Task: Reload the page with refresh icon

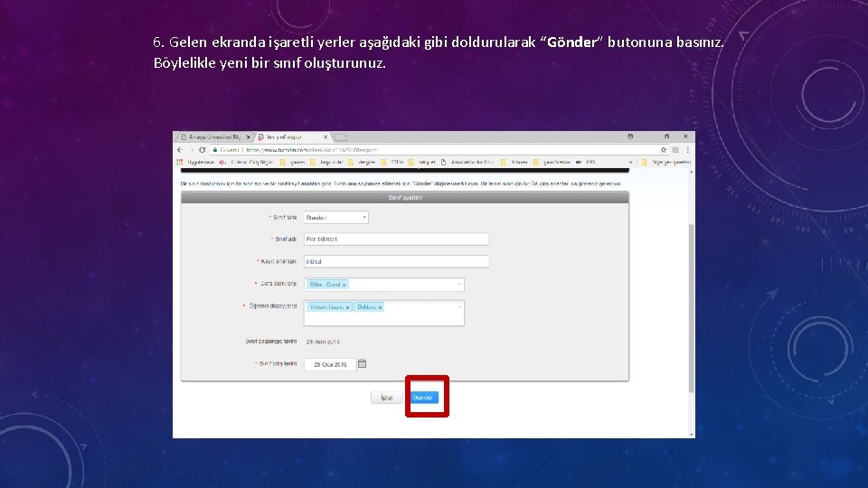Action: click(x=203, y=150)
